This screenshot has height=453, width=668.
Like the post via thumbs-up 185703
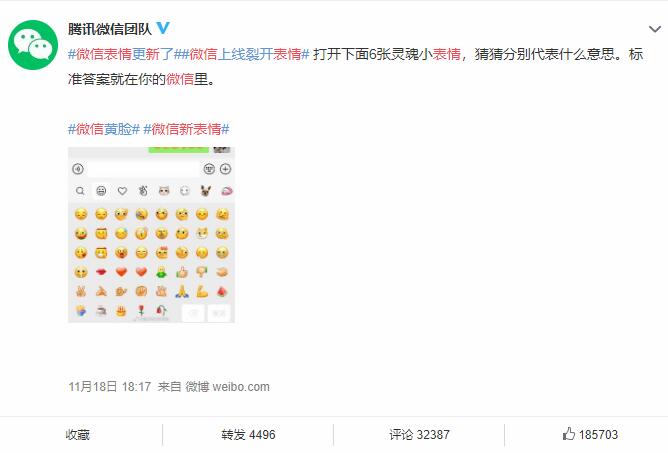click(590, 434)
